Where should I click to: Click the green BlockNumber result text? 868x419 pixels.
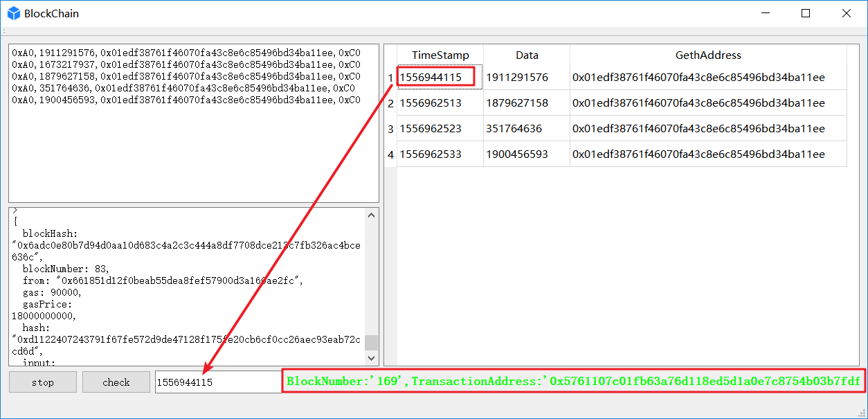573,381
